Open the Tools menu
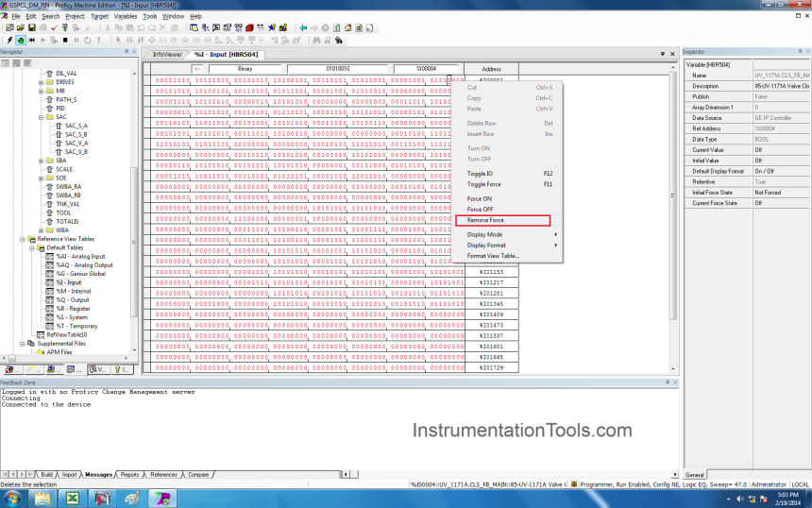This screenshot has width=812, height=508. [150, 16]
